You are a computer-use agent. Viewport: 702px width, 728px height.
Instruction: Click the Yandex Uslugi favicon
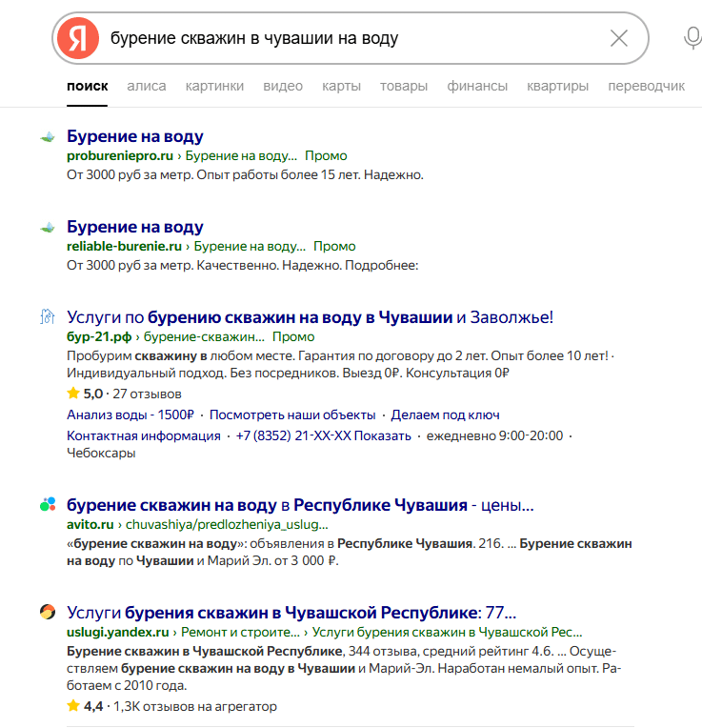48,612
